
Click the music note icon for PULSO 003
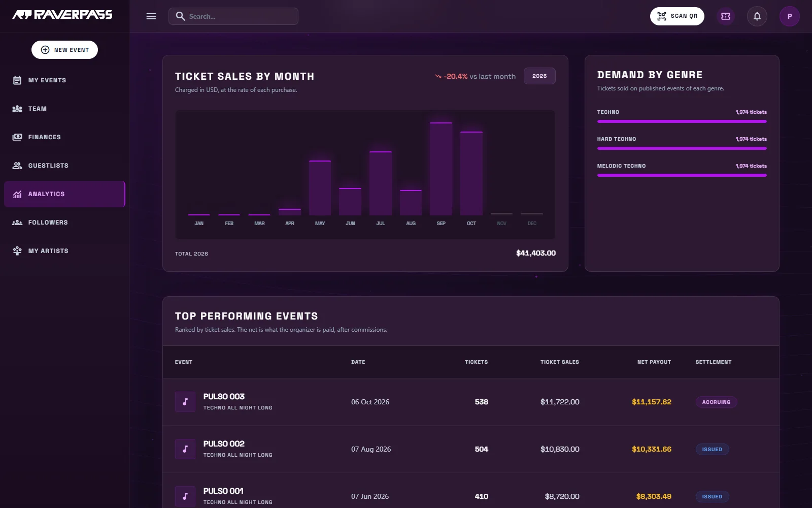coord(185,402)
